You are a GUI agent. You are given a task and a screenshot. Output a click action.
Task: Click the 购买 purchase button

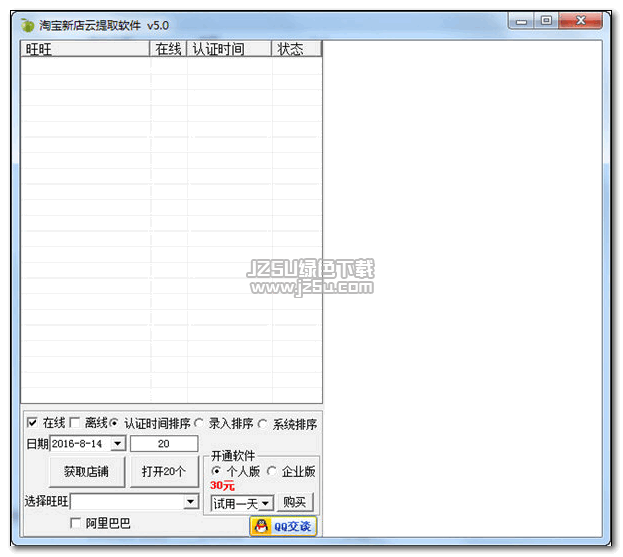295,503
